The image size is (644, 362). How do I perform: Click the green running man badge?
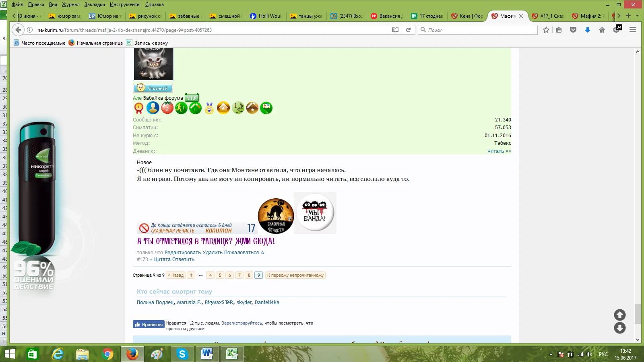tap(181, 108)
